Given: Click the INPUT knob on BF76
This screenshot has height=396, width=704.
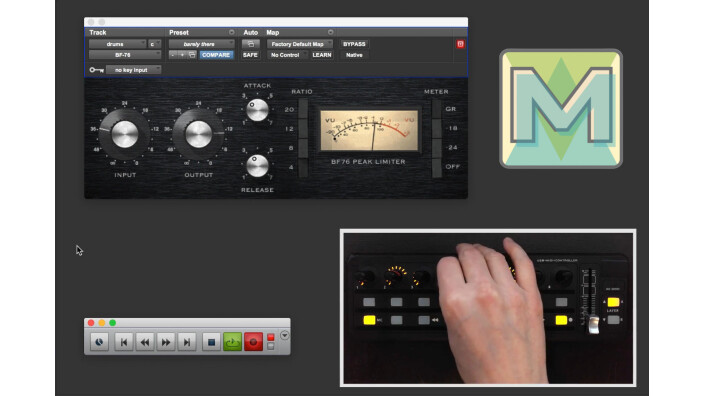Looking at the screenshot, I should pos(125,134).
